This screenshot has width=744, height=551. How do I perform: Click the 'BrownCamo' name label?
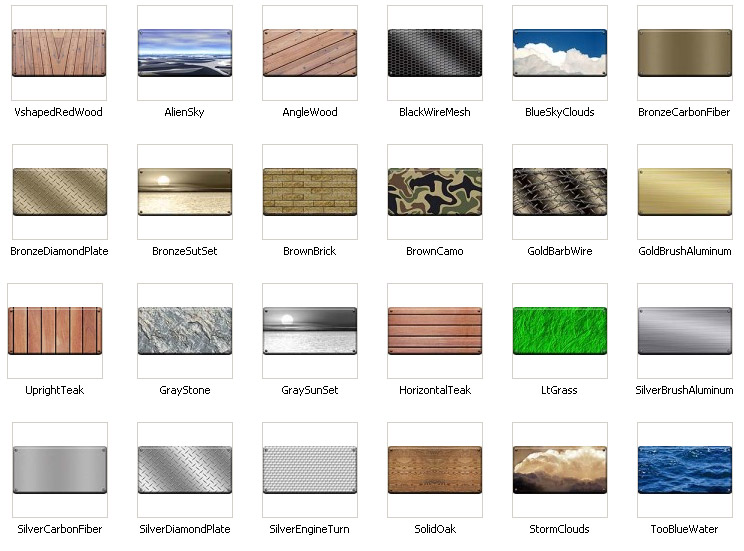pos(435,251)
